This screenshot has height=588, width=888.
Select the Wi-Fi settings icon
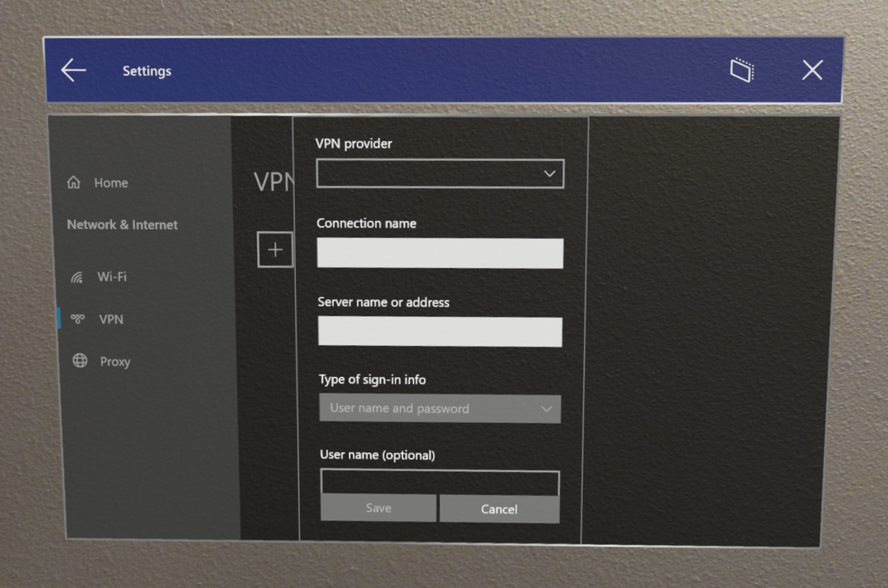pyautogui.click(x=77, y=276)
